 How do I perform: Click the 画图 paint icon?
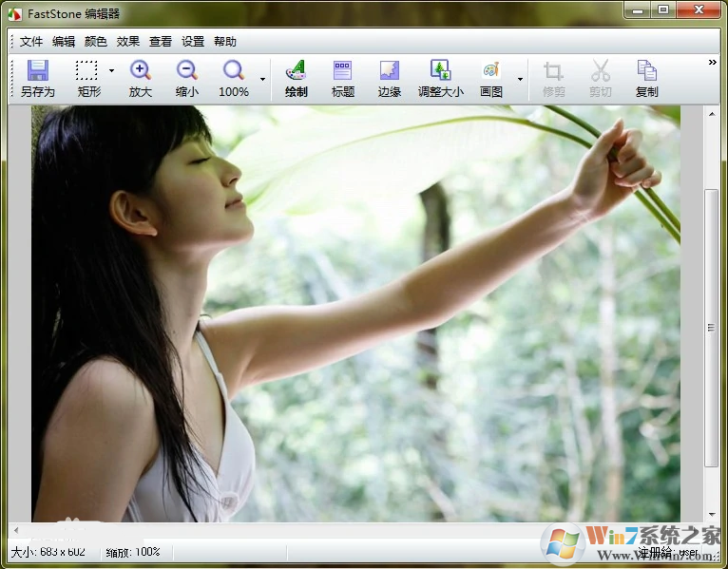click(490, 78)
